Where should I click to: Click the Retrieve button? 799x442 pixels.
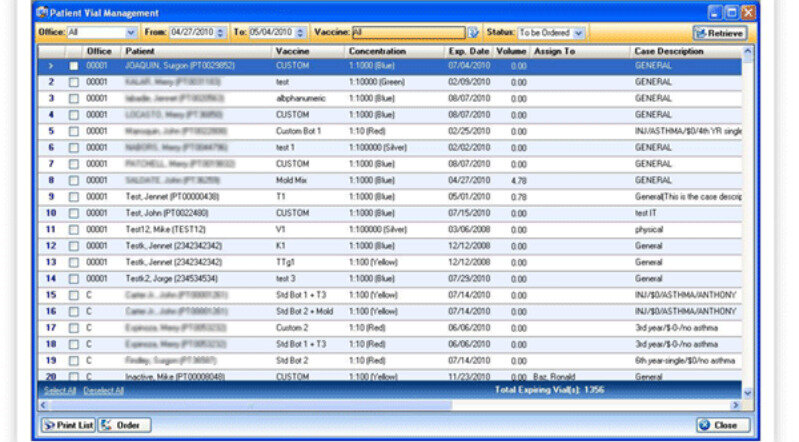coord(719,33)
